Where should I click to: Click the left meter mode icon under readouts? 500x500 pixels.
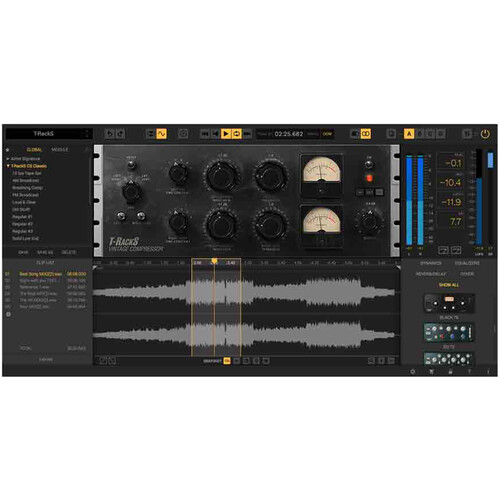click(443, 250)
